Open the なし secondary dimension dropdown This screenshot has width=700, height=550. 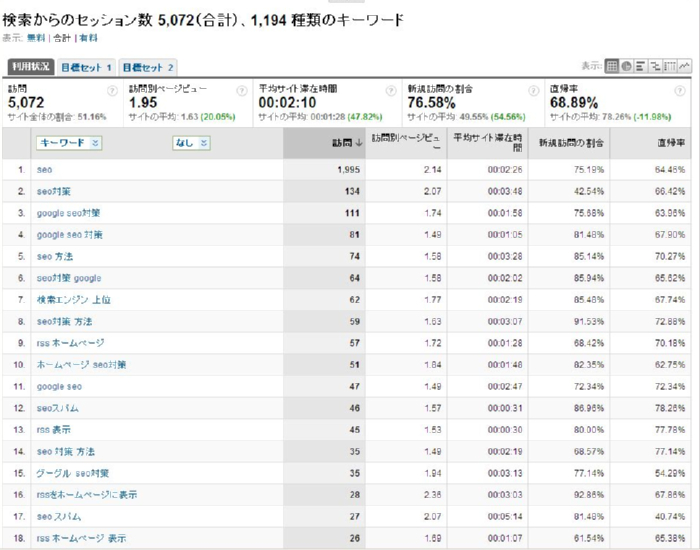[191, 143]
